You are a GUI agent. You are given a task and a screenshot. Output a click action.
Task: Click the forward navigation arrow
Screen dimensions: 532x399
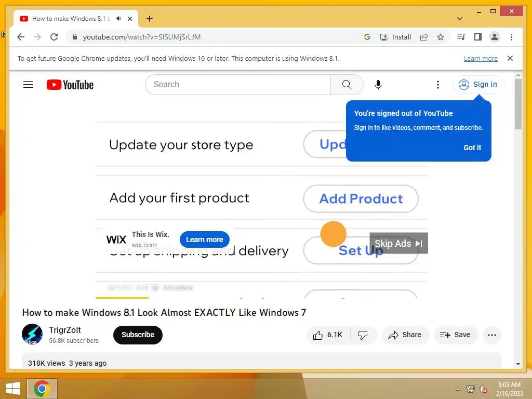point(37,37)
